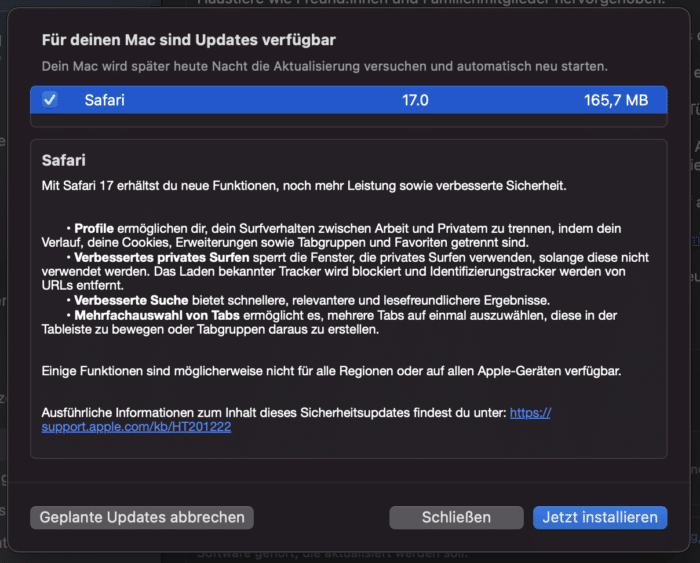The width and height of the screenshot is (700, 563).
Task: Cancel scheduled updates via "Geplante Updates abbrechen"
Action: [x=142, y=517]
